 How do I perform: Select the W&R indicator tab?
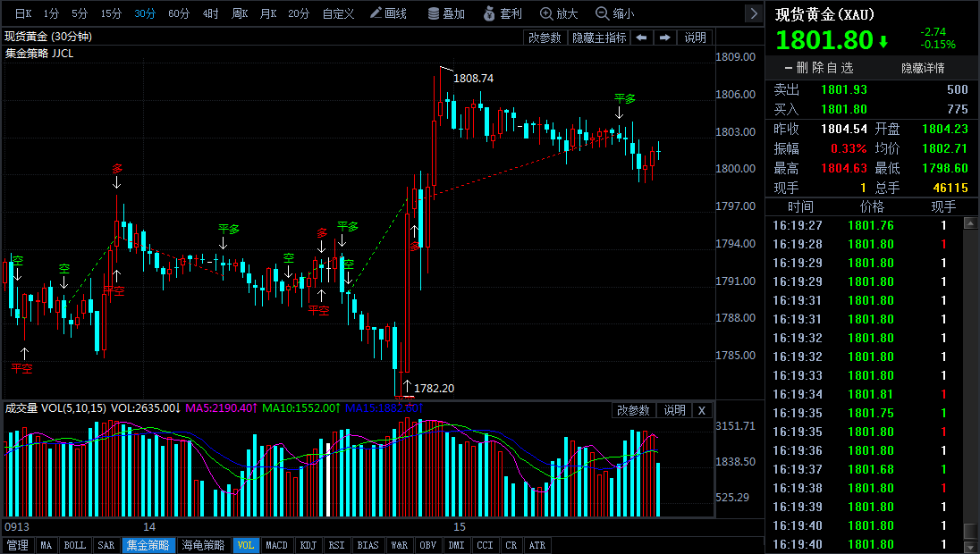pyautogui.click(x=400, y=545)
